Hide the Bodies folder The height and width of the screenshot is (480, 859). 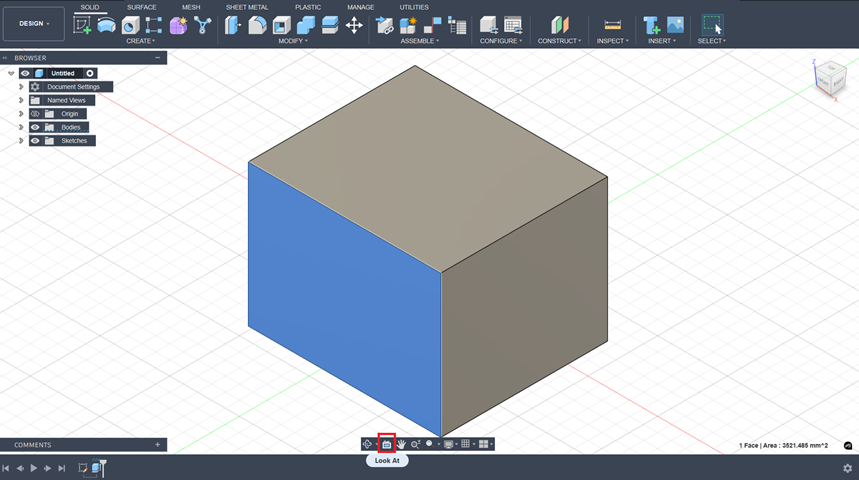point(35,127)
